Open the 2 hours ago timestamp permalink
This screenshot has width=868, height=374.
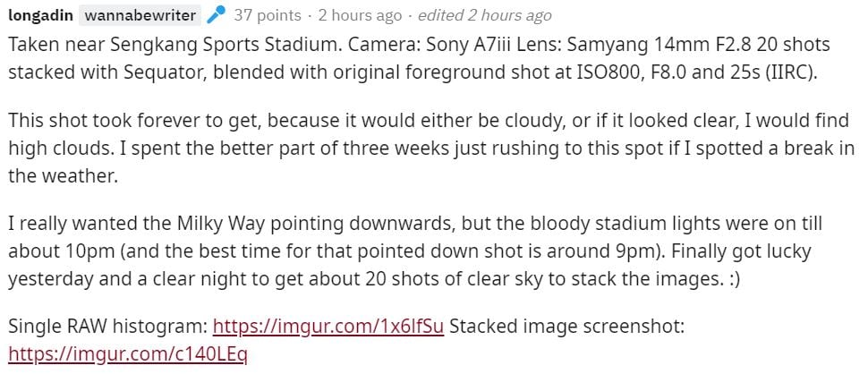360,15
